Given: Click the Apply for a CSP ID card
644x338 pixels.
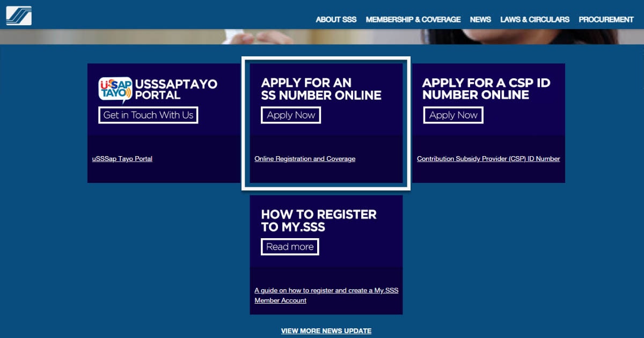Looking at the screenshot, I should pyautogui.click(x=488, y=97).
